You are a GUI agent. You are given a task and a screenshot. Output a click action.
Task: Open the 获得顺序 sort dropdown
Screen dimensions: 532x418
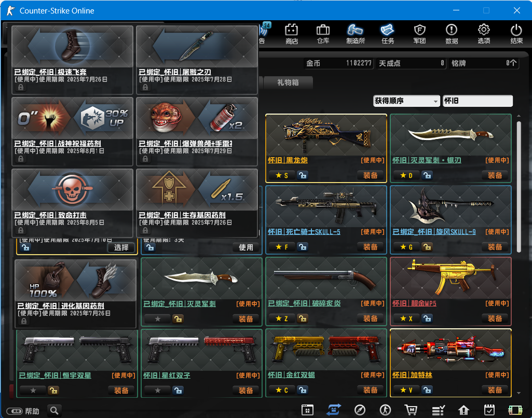coord(406,101)
